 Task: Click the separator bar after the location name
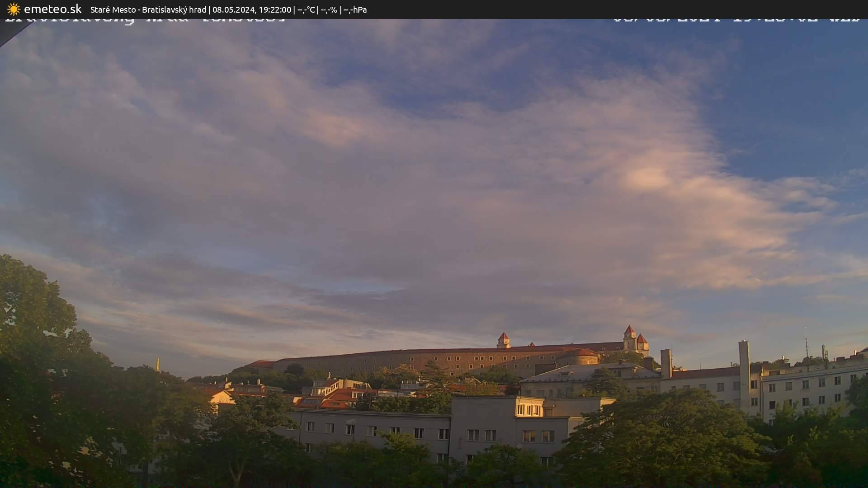(x=210, y=9)
